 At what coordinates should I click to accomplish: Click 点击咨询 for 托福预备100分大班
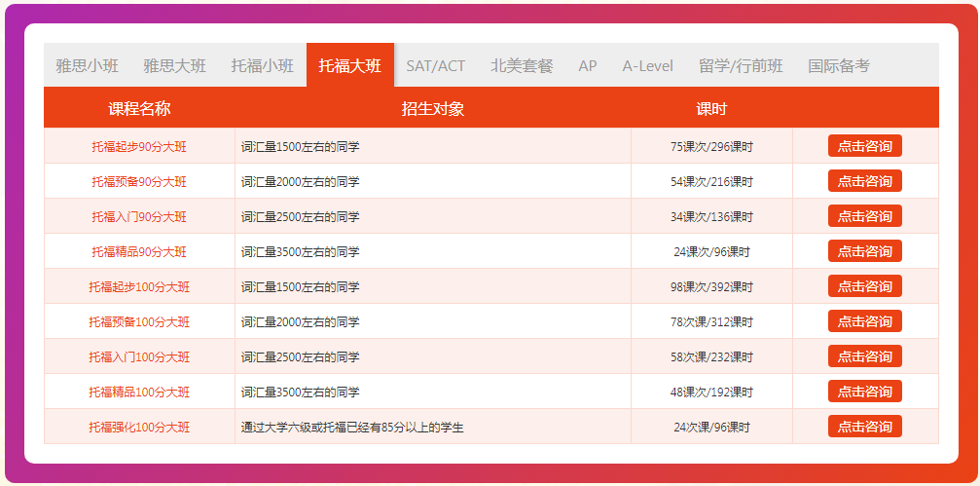(865, 320)
